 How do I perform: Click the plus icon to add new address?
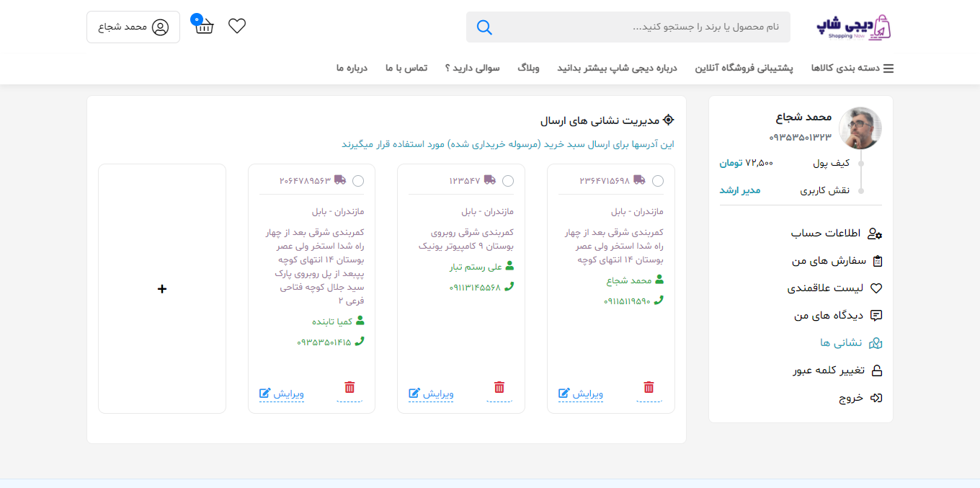162,289
